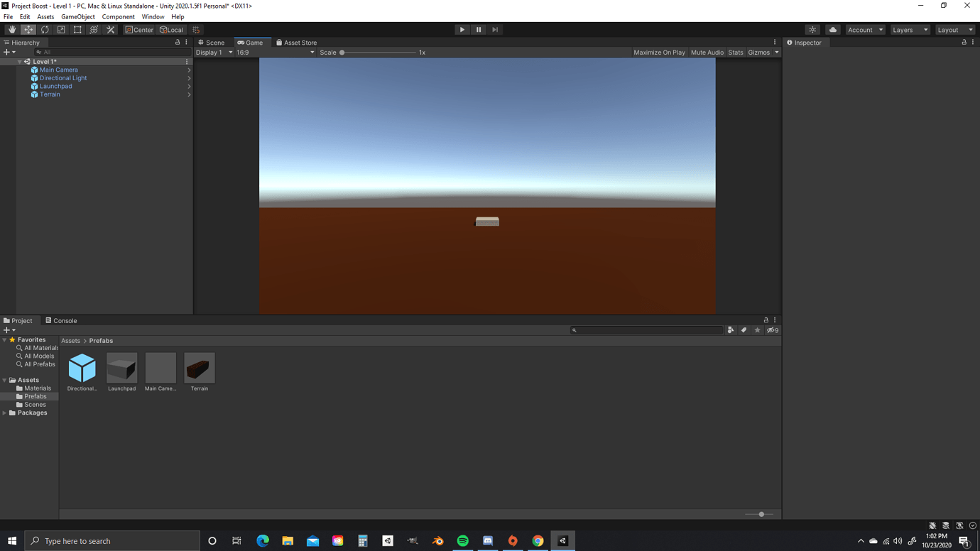Screen dimensions: 980x551
Task: Select the Hand tool in the toolbar
Action: point(11,29)
